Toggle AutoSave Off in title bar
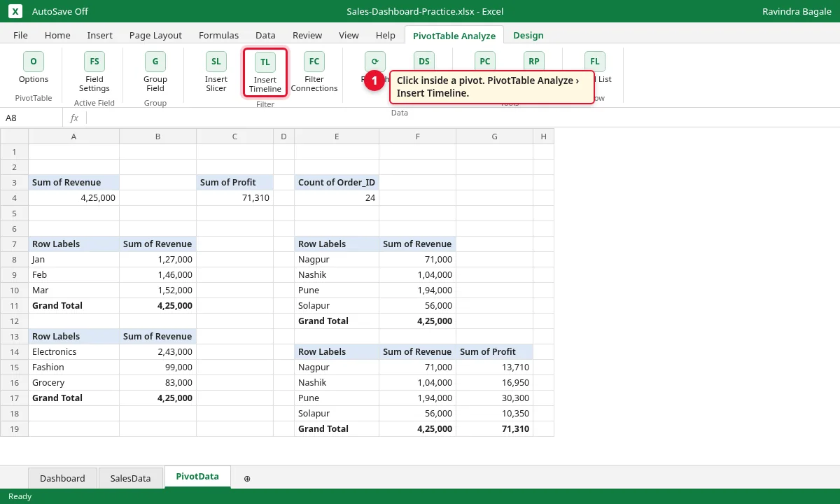The height and width of the screenshot is (504, 840). pyautogui.click(x=60, y=11)
